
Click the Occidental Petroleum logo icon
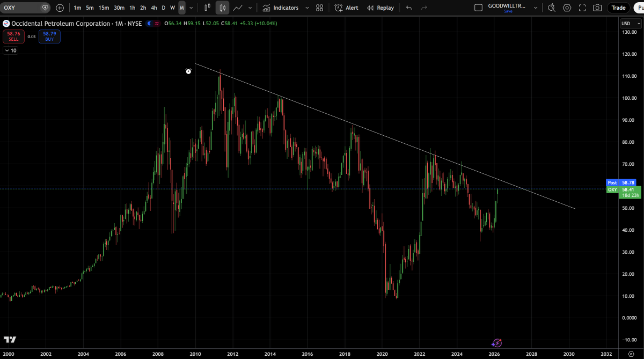(6, 24)
